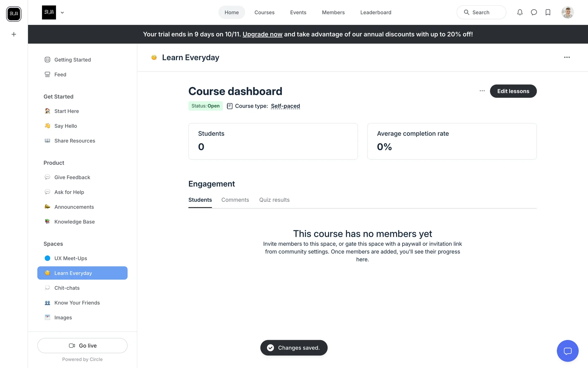Change the Self-paced course type
This screenshot has width=588, height=368.
coord(285,106)
